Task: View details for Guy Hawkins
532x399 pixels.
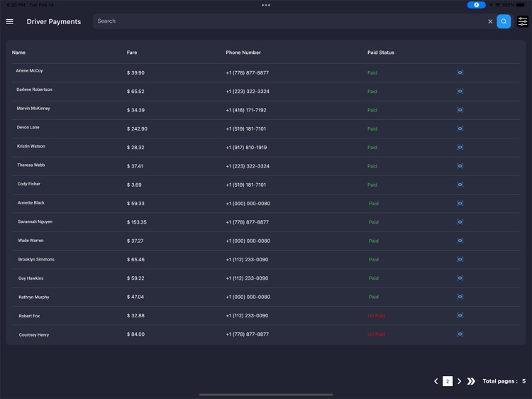Action: point(460,278)
